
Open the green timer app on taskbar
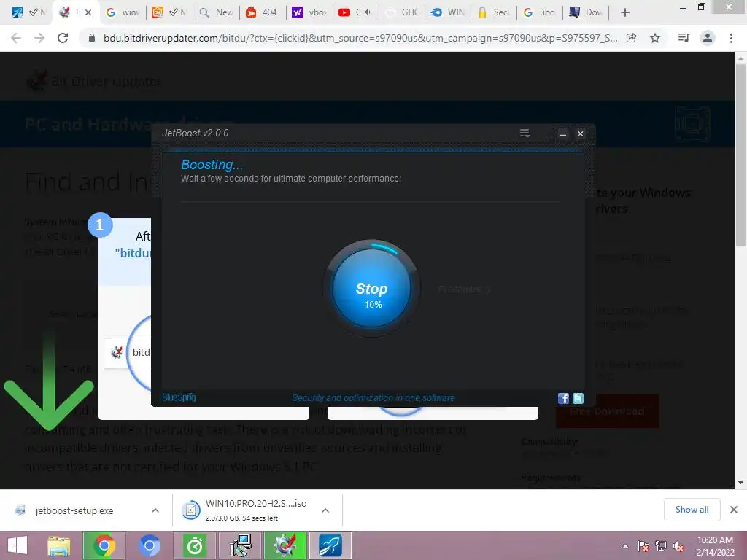[x=194, y=545]
